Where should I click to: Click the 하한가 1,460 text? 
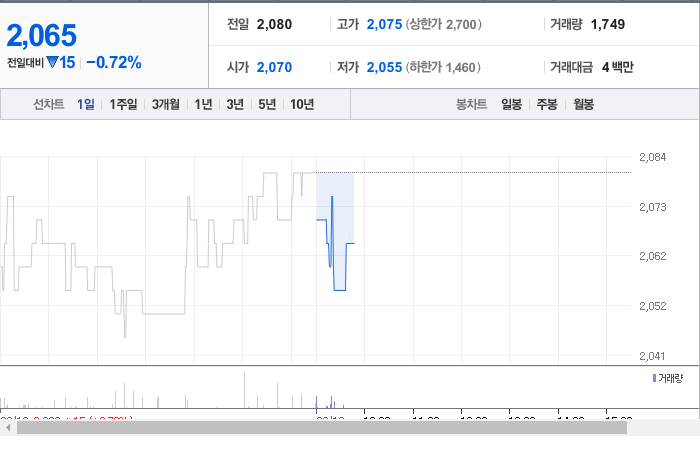[x=443, y=67]
